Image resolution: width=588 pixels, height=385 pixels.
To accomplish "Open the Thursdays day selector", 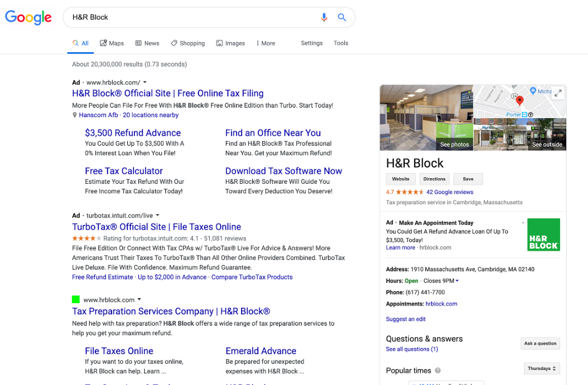I will pos(541,369).
